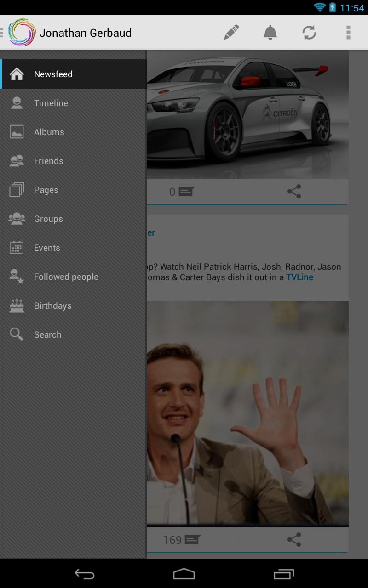Open Groups from the drawer
Screen dimensions: 368x588
click(74, 219)
